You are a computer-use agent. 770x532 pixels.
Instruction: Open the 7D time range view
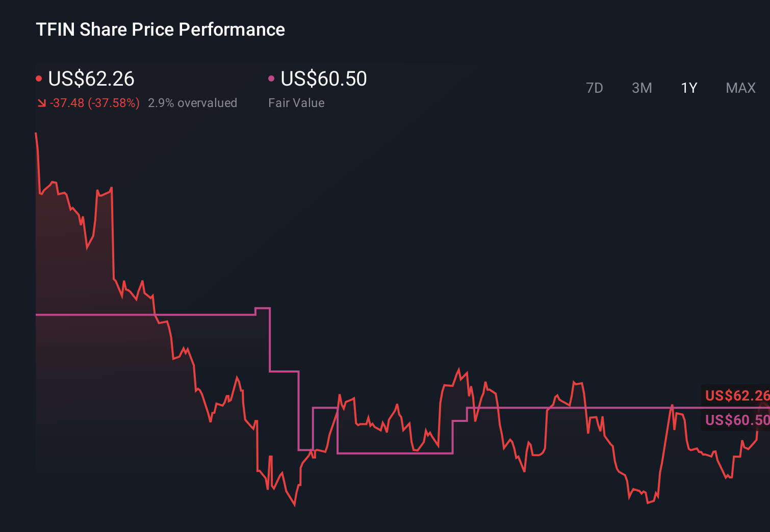point(595,88)
